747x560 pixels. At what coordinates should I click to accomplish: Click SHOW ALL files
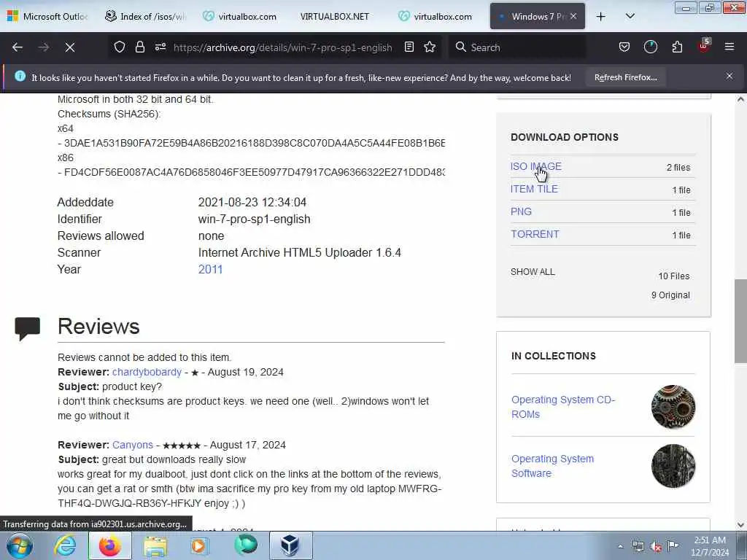[x=533, y=272]
